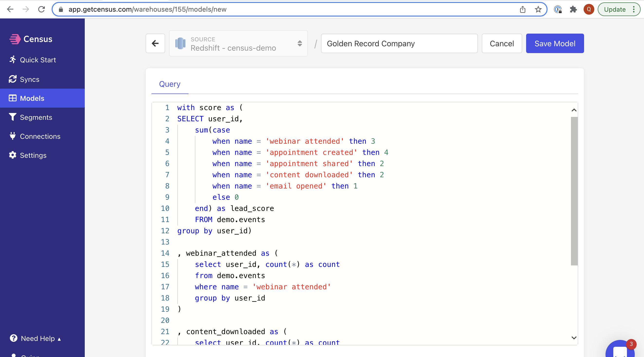
Task: Click the back arrow button beside Source
Action: point(155,44)
